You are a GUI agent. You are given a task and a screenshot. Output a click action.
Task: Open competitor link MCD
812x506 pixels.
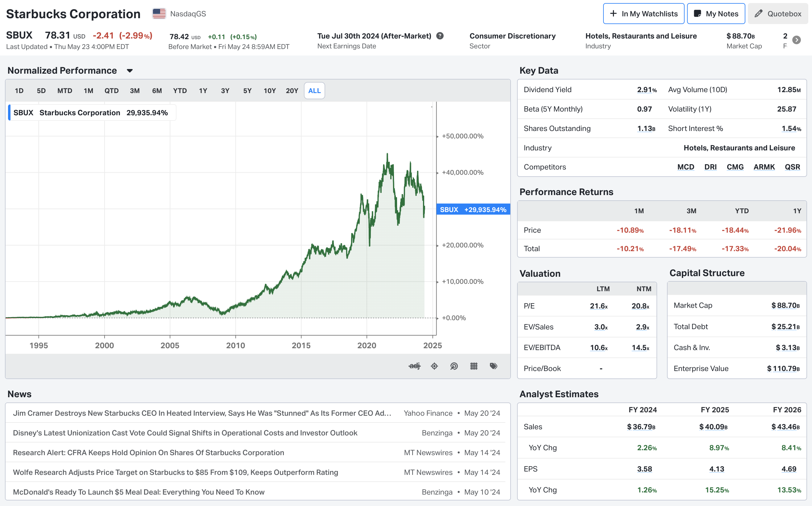(686, 167)
